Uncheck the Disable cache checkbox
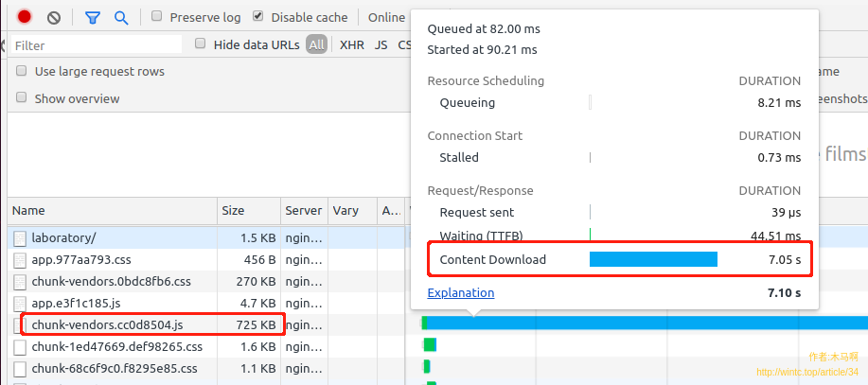 point(258,17)
